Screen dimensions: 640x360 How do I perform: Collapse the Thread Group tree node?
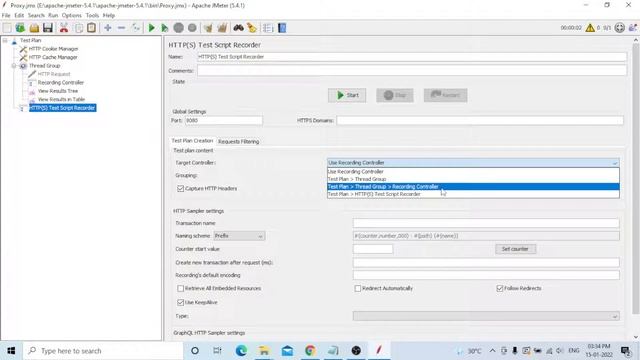click(14, 66)
